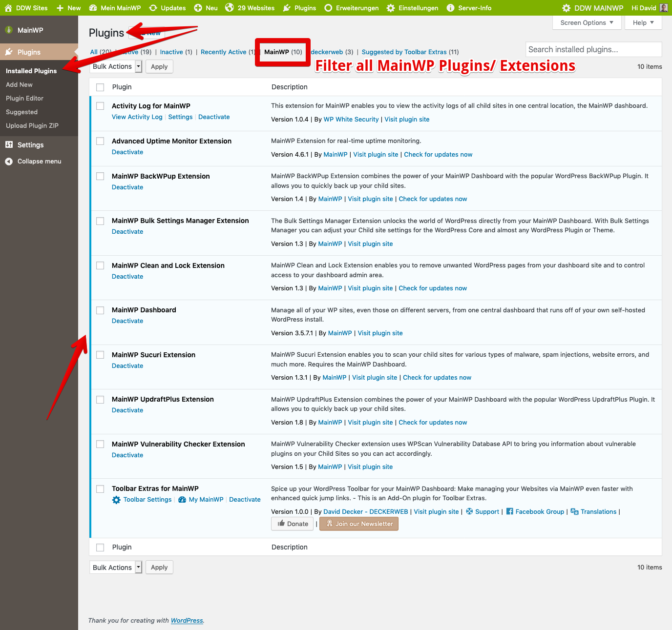Open the bottom Bulk Actions dropdown

116,567
